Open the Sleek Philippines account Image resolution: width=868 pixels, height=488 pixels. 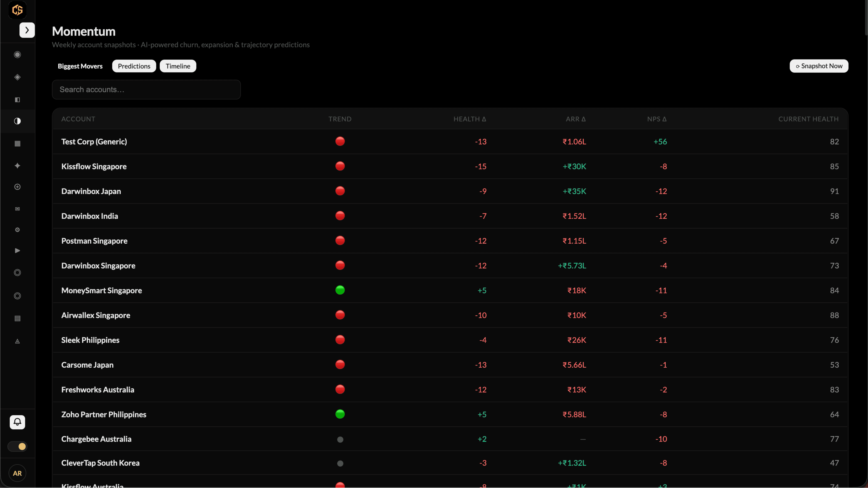pos(90,340)
